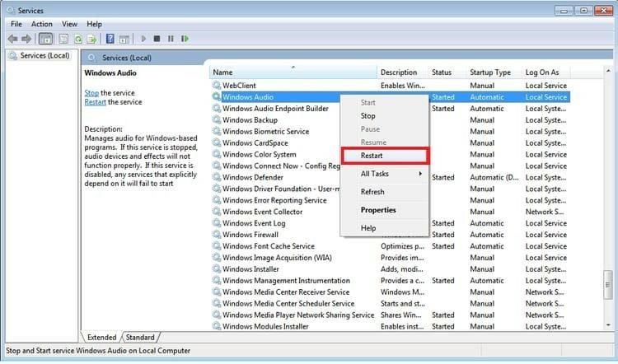Select Windows Driver Foundation service row
Screen dimensions: 618x364
(x=391, y=189)
